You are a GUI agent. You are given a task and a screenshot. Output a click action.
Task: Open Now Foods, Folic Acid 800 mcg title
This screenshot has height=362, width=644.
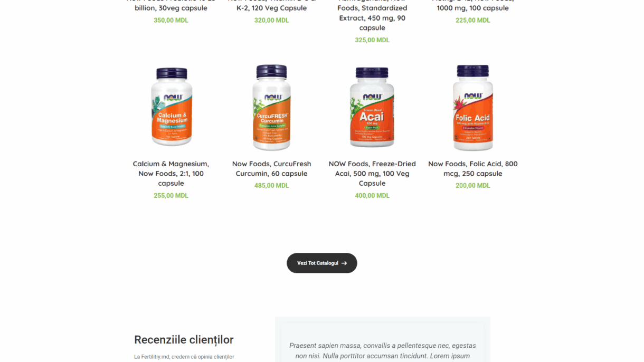click(473, 169)
